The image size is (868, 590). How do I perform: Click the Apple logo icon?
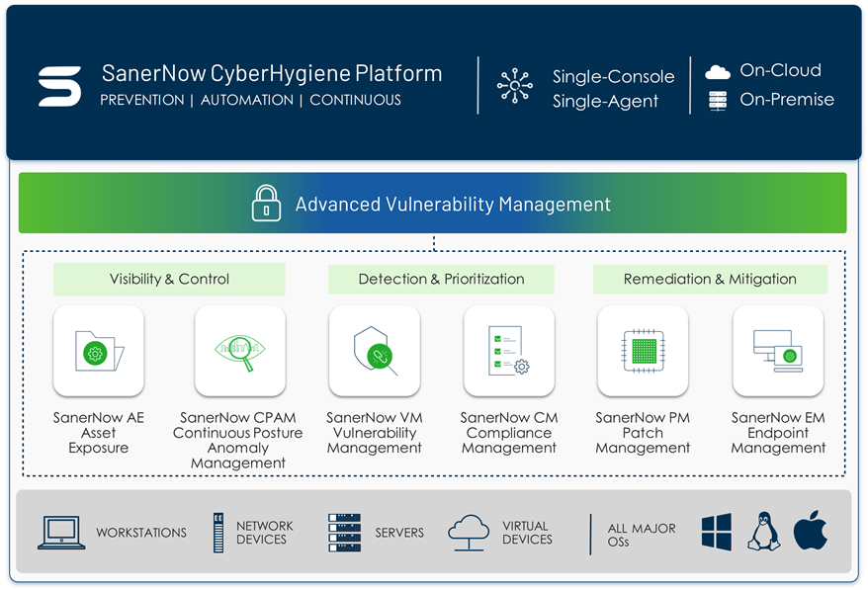pos(811,531)
